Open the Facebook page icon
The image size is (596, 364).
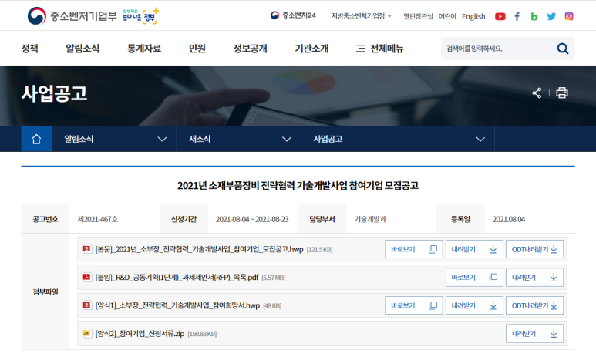(517, 16)
